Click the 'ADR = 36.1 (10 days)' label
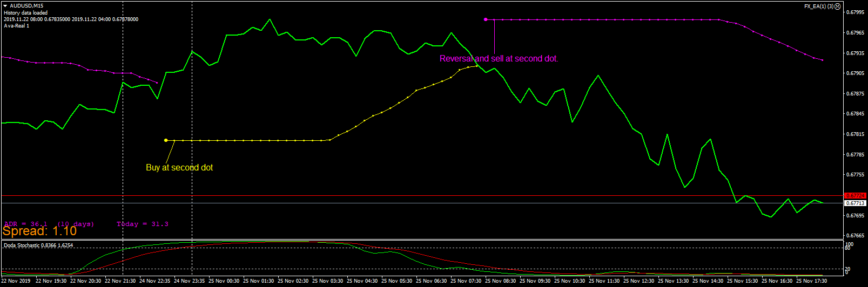 pos(49,224)
